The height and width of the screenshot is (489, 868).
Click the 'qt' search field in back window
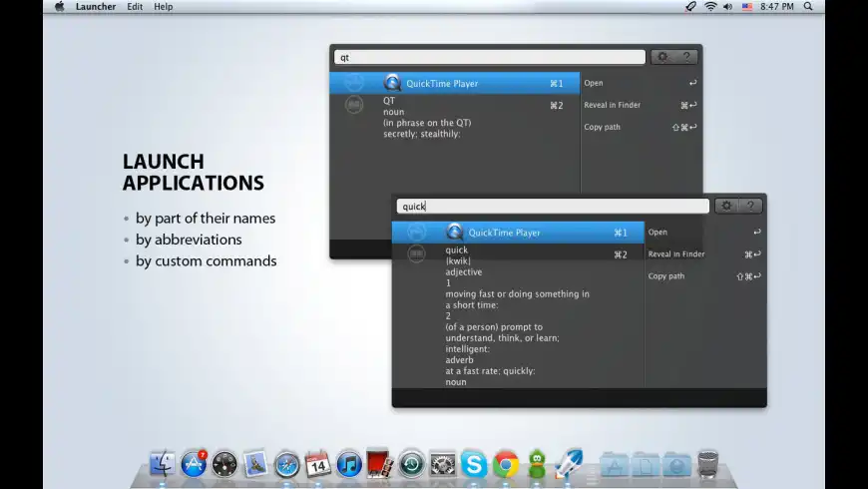(489, 57)
